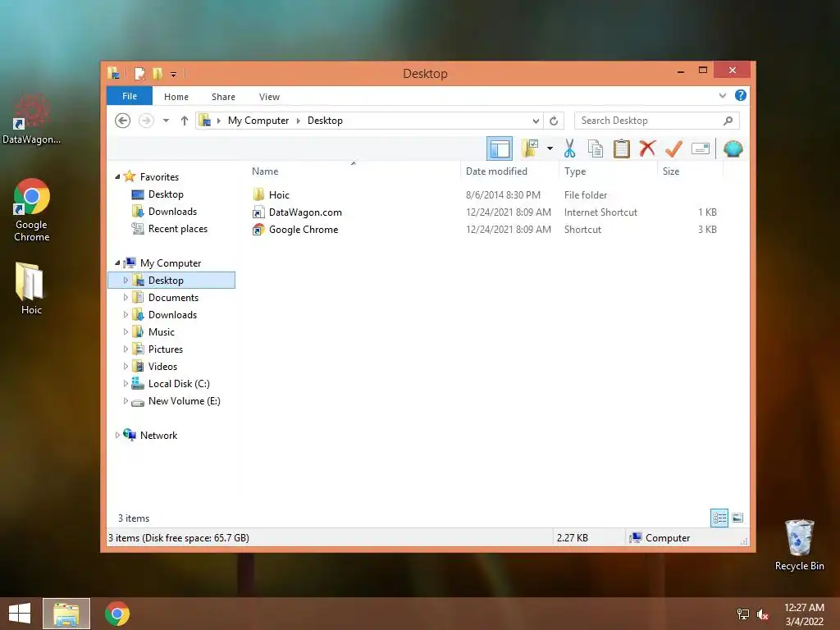Select DataWagon.com shortcut in file list
This screenshot has width=840, height=630.
[x=305, y=212]
